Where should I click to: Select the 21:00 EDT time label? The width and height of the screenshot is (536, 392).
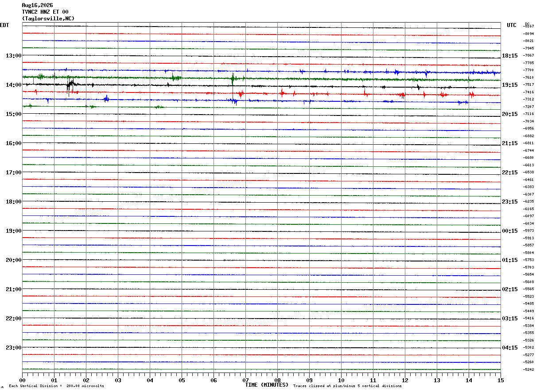point(13,289)
